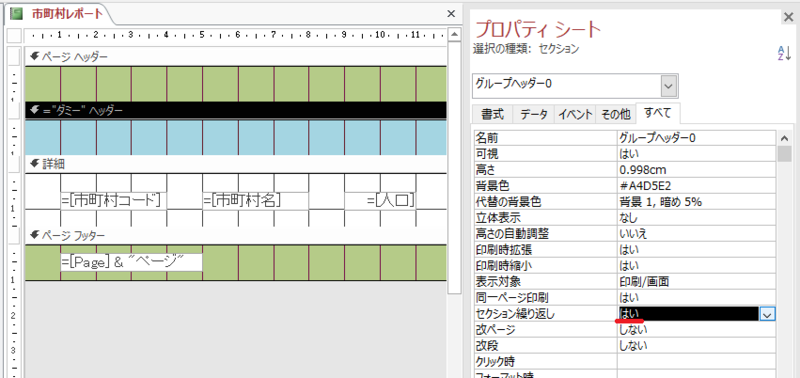Switch to the データ tab
This screenshot has height=378, width=800.
pyautogui.click(x=534, y=114)
